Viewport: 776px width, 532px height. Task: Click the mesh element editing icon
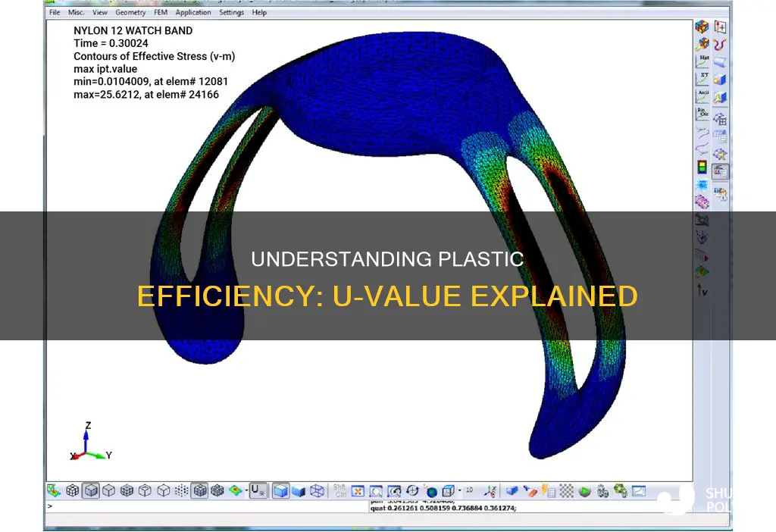pyautogui.click(x=720, y=154)
